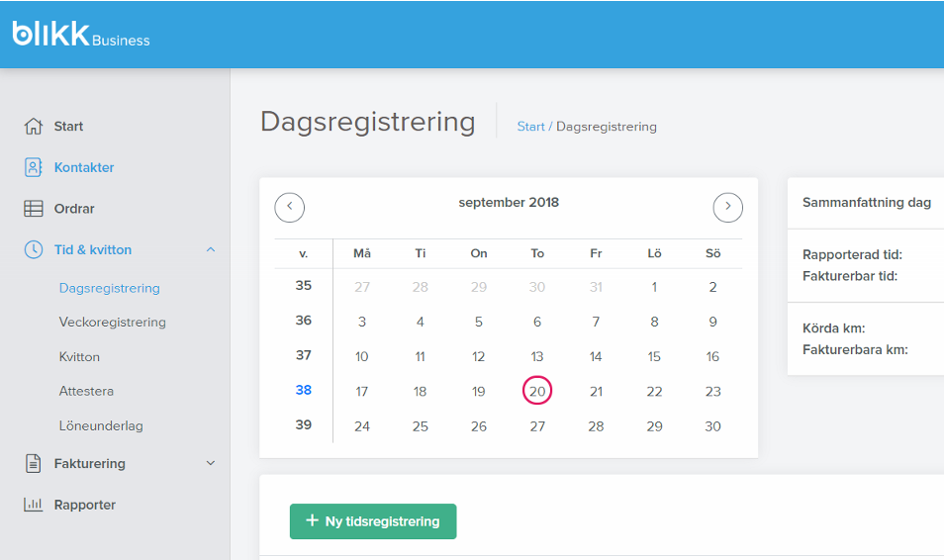Click the Rapporter chart icon

33,505
